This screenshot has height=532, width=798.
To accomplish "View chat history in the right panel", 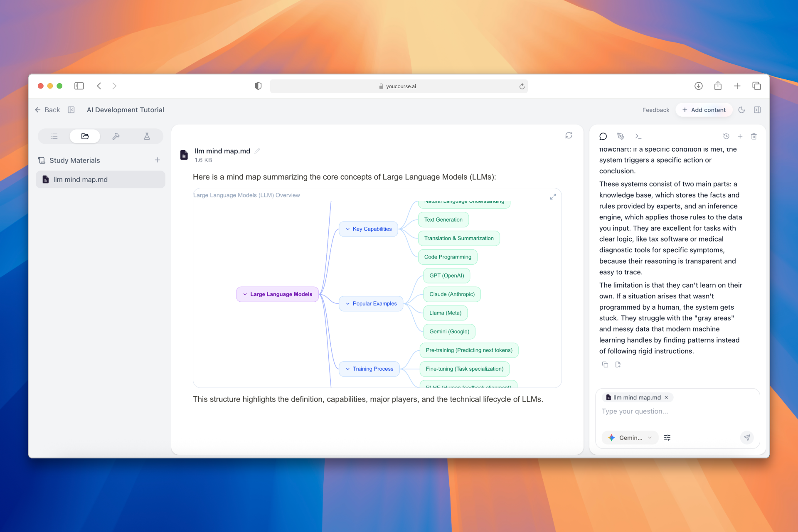I will [727, 136].
